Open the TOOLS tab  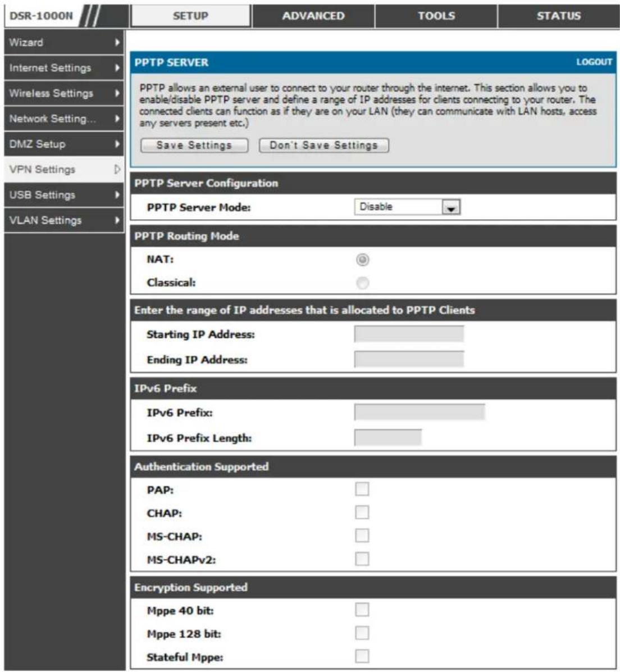pos(436,16)
